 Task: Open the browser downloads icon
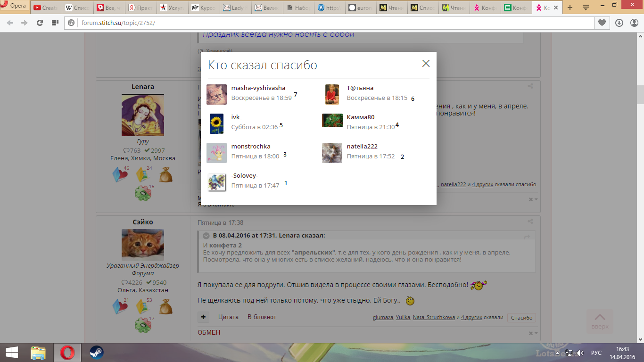tap(619, 23)
